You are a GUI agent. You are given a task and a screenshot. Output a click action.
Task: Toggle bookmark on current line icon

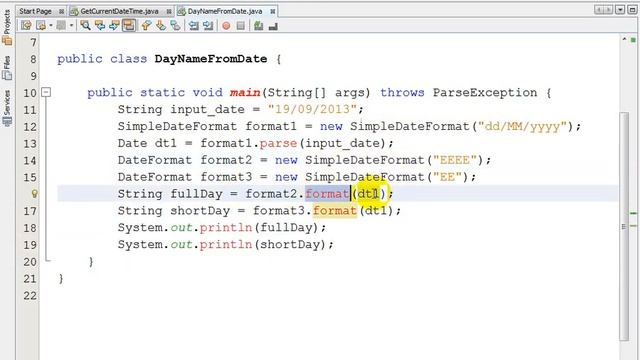176,26
